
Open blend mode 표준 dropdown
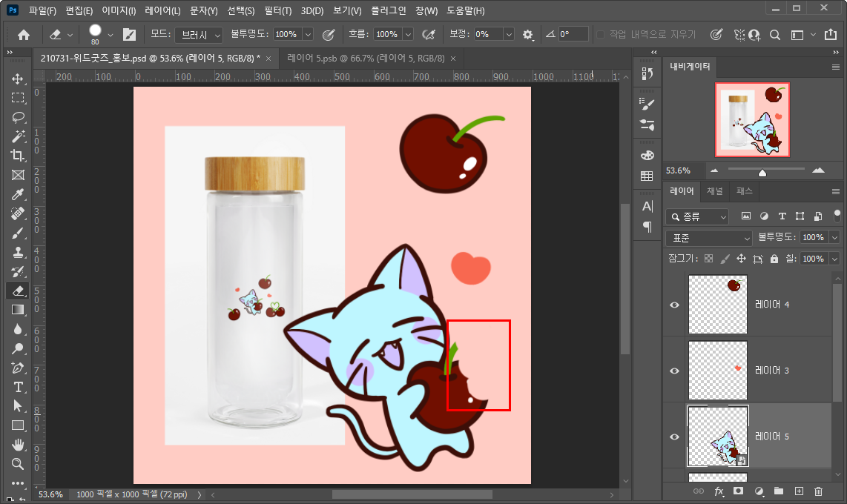(709, 238)
